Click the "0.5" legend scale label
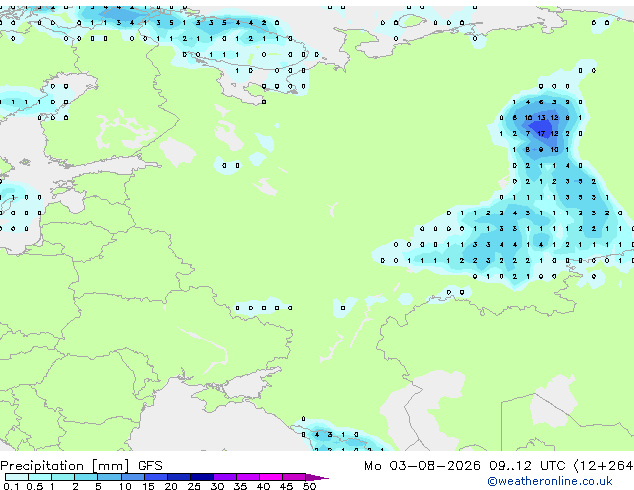The height and width of the screenshot is (490, 634). click(x=35, y=486)
